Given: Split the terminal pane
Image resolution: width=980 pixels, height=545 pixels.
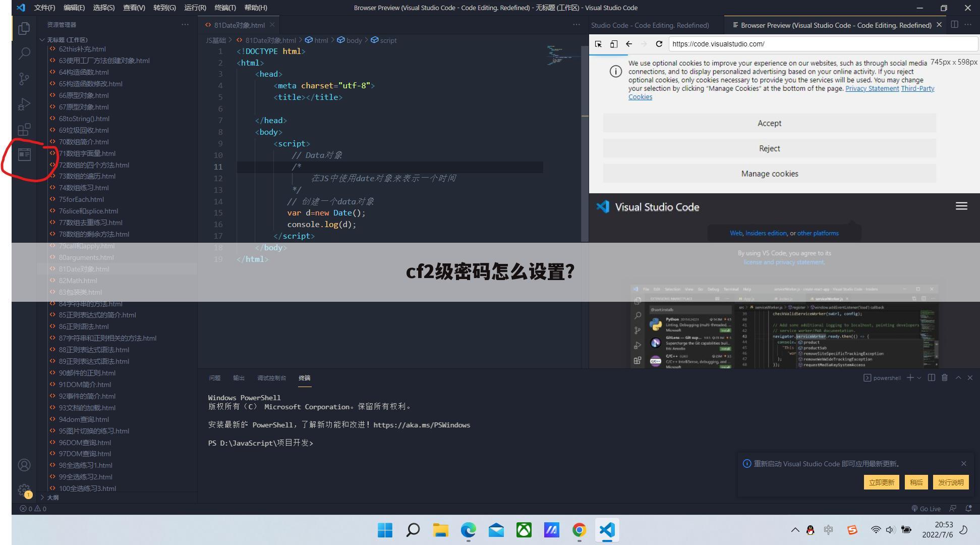Looking at the screenshot, I should click(x=932, y=377).
